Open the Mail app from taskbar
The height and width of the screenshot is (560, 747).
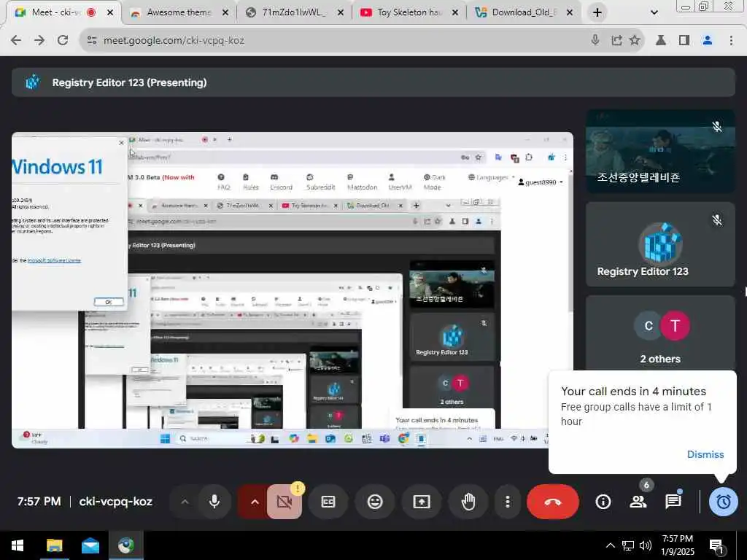pos(90,545)
